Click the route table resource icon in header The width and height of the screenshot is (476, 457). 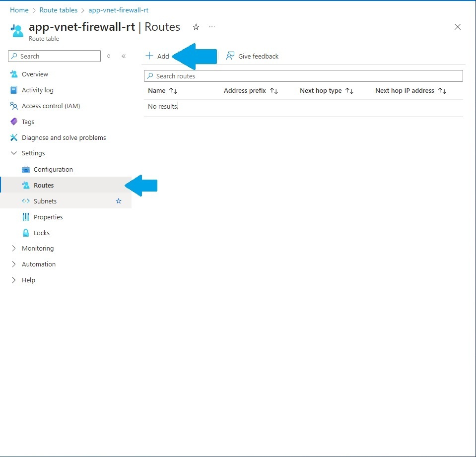[17, 31]
